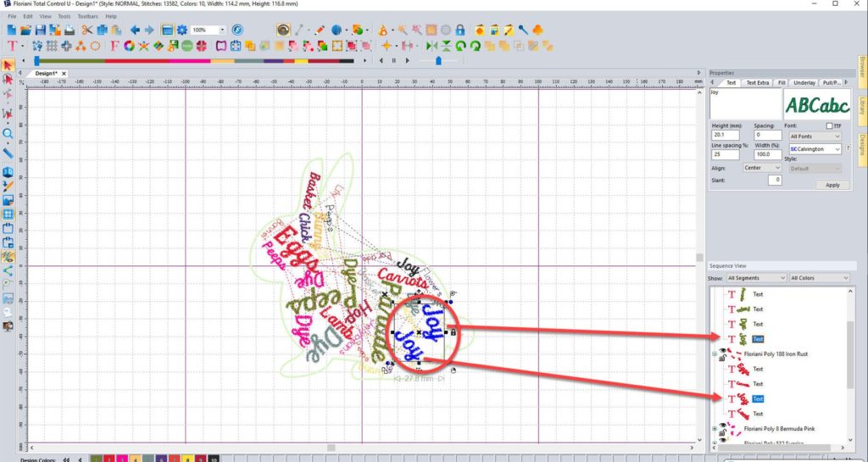Open a design file via folder icon
The image size is (868, 462).
25,30
